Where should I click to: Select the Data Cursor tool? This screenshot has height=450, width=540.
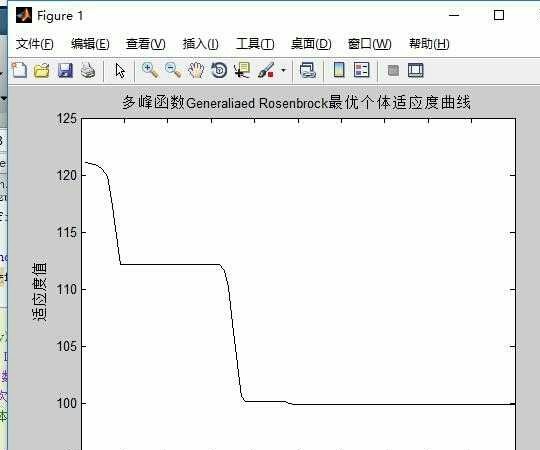pos(242,70)
